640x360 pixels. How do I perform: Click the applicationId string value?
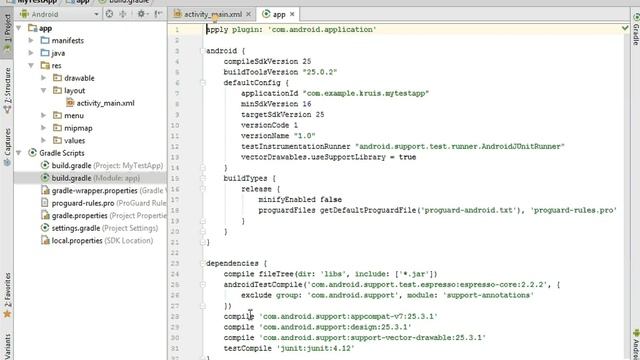click(x=366, y=93)
